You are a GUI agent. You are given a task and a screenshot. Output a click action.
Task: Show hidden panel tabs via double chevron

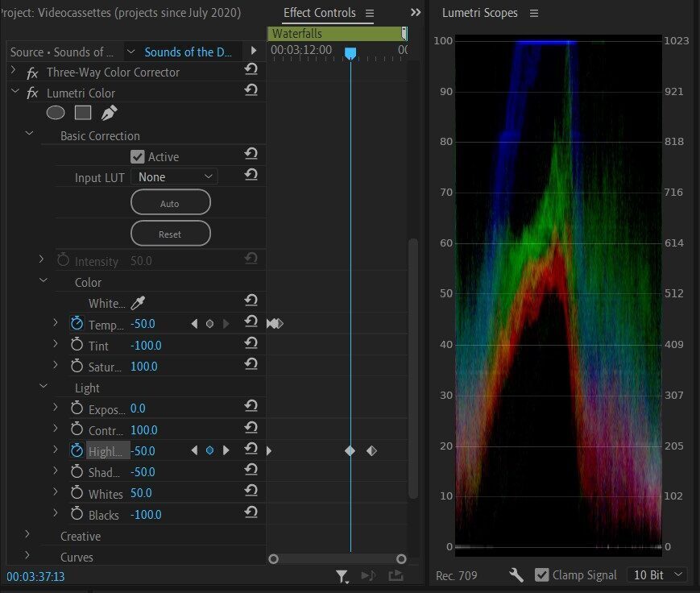(x=416, y=13)
